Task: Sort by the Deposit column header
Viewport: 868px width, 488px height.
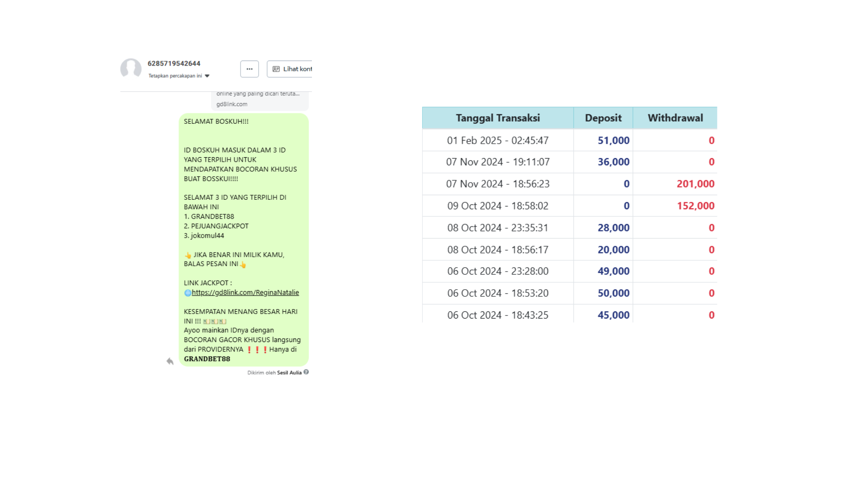Action: 603,118
